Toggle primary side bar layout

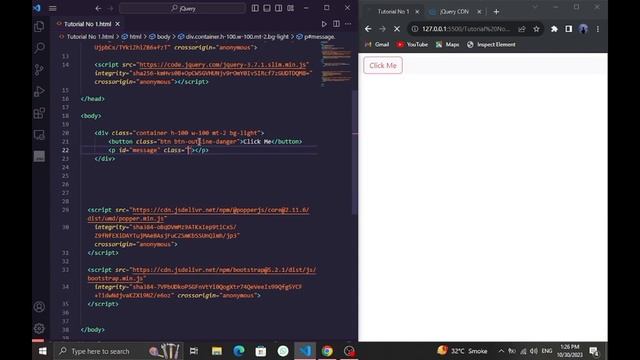pyautogui.click(x=255, y=8)
